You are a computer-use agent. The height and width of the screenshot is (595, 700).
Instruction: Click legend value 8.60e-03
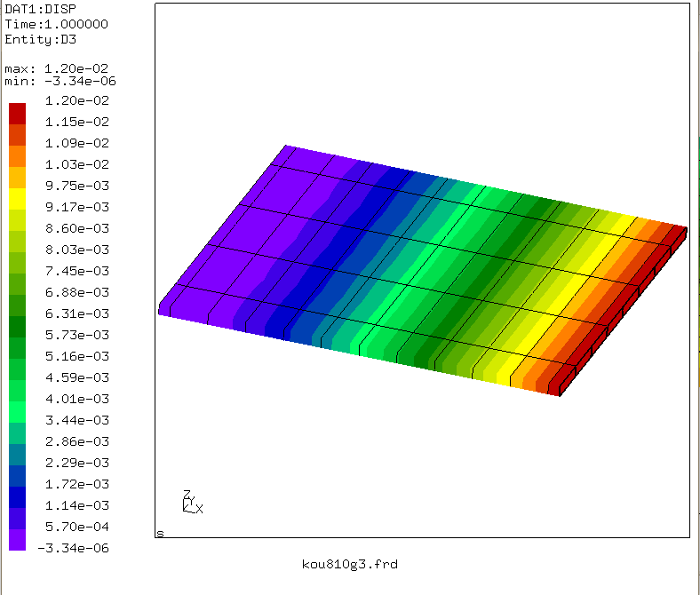pos(77,228)
